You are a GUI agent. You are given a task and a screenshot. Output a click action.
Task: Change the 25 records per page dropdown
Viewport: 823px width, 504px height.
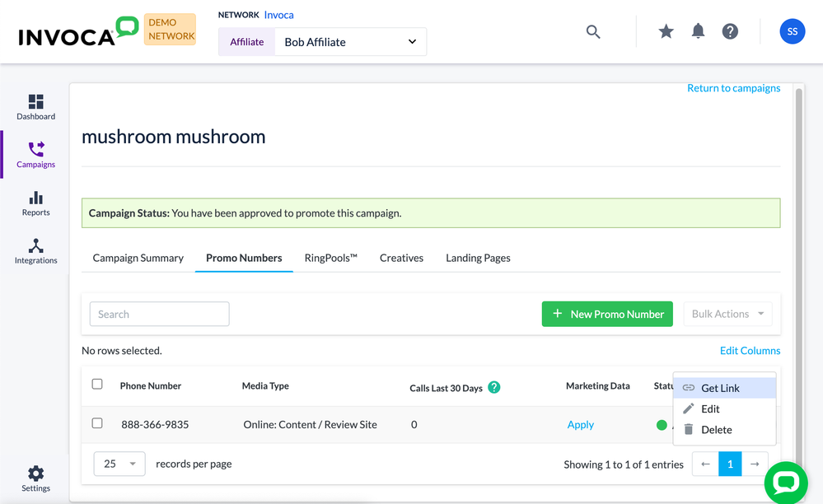119,464
